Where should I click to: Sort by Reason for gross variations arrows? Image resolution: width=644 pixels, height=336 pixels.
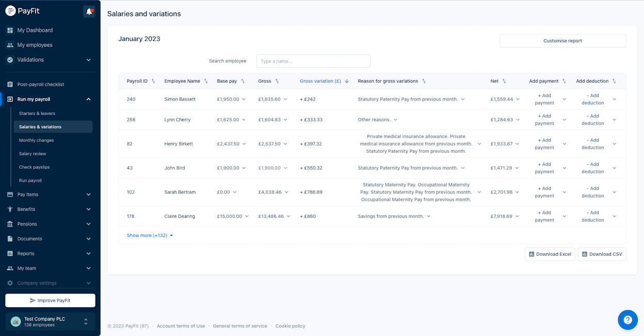coord(424,81)
